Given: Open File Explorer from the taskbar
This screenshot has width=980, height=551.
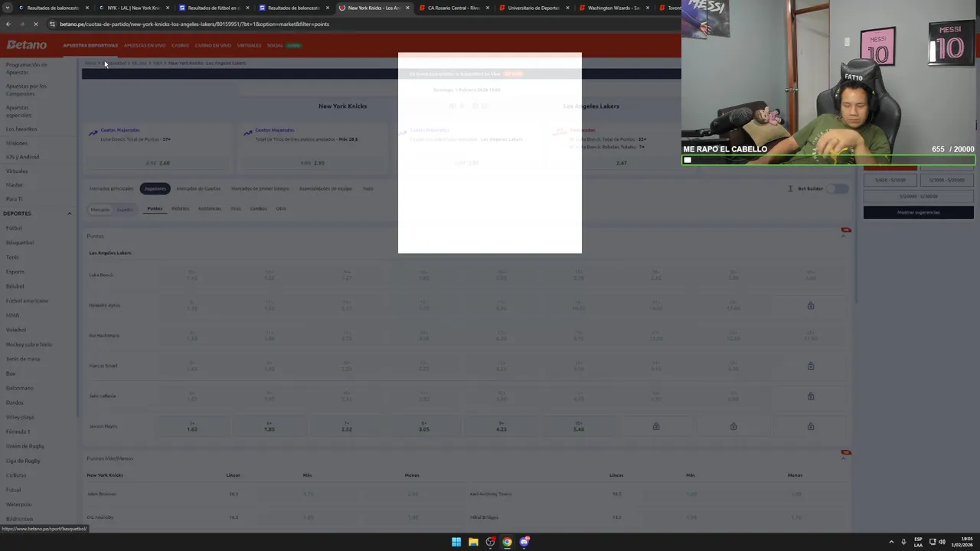Looking at the screenshot, I should click(x=473, y=542).
